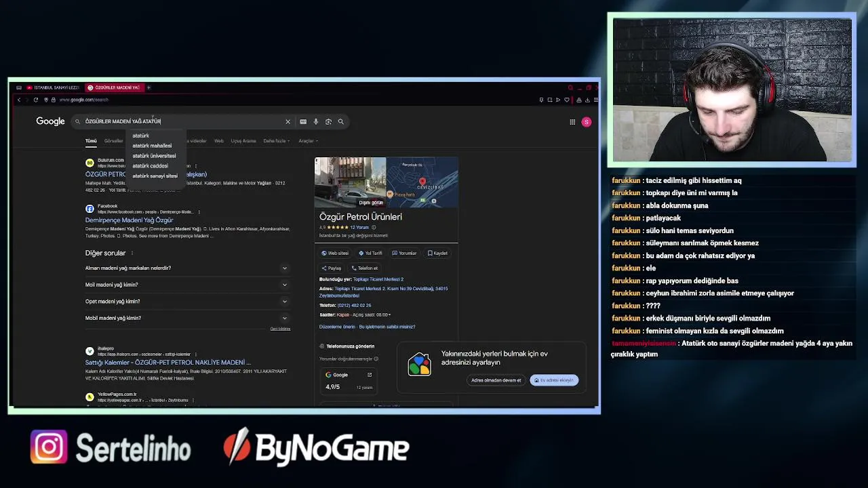Clear the Google search box with X
The height and width of the screenshot is (488, 868).
coord(288,121)
